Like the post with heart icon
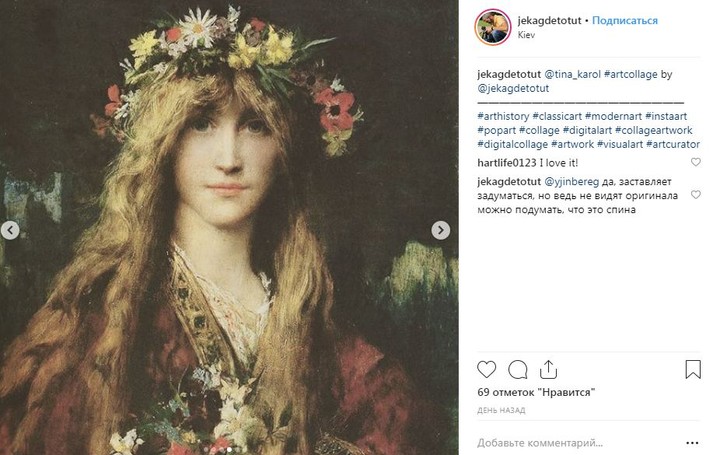 click(487, 369)
